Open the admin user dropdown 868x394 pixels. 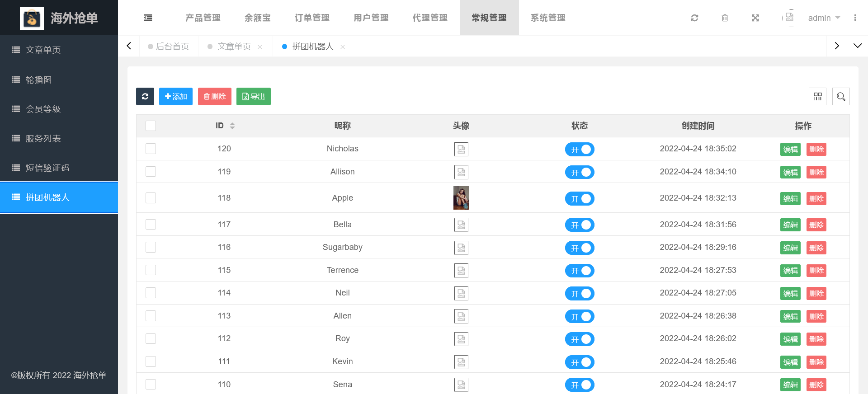click(x=824, y=18)
